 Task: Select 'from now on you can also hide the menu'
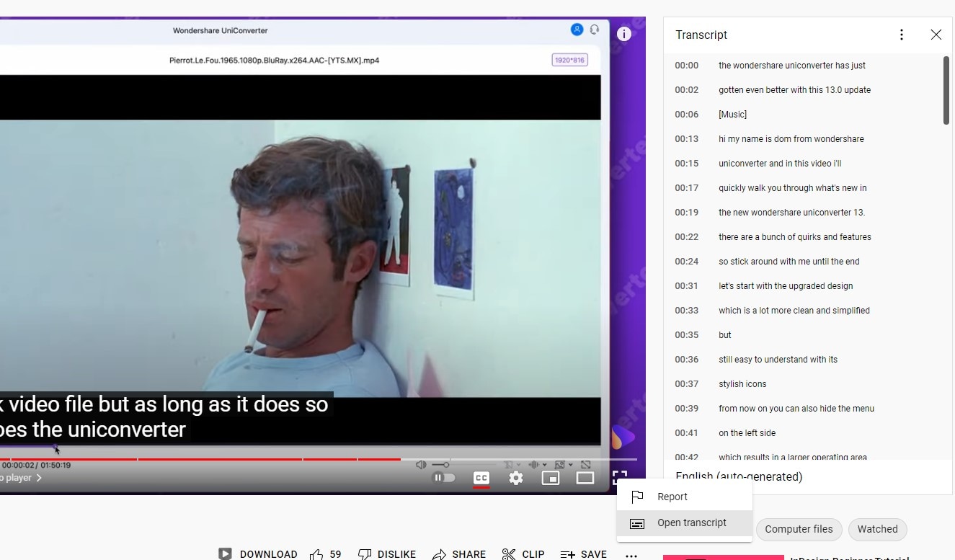[x=803, y=409]
